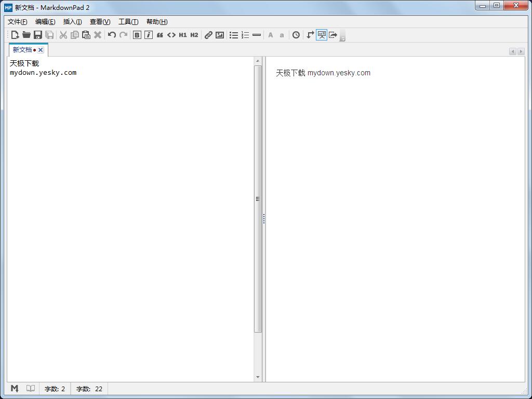Select the Bold formatting icon
Screen dimensions: 532x399
(x=137, y=35)
